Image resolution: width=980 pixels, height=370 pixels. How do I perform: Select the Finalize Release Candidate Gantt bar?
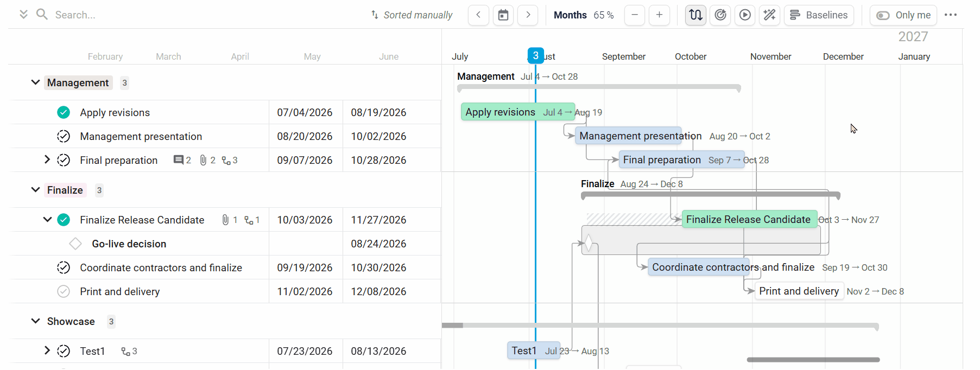pyautogui.click(x=749, y=219)
